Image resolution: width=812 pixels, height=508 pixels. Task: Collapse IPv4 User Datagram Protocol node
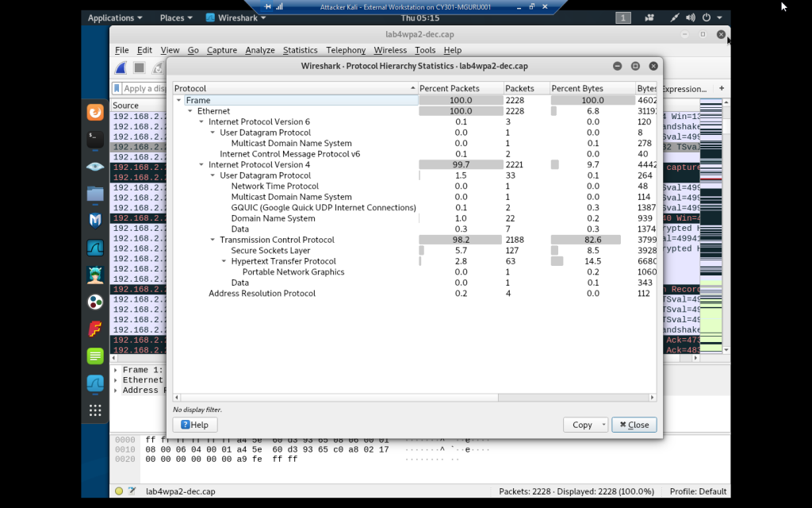(213, 175)
